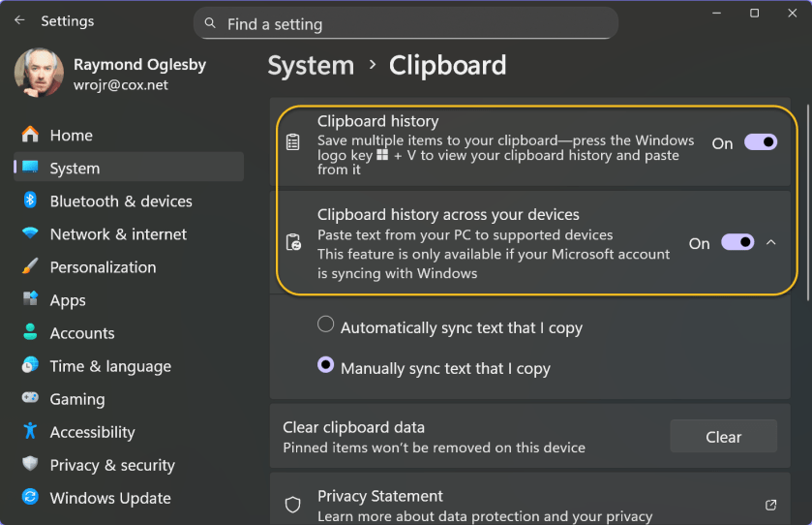Click the back arrow in Settings
This screenshot has height=525, width=812.
[20, 20]
